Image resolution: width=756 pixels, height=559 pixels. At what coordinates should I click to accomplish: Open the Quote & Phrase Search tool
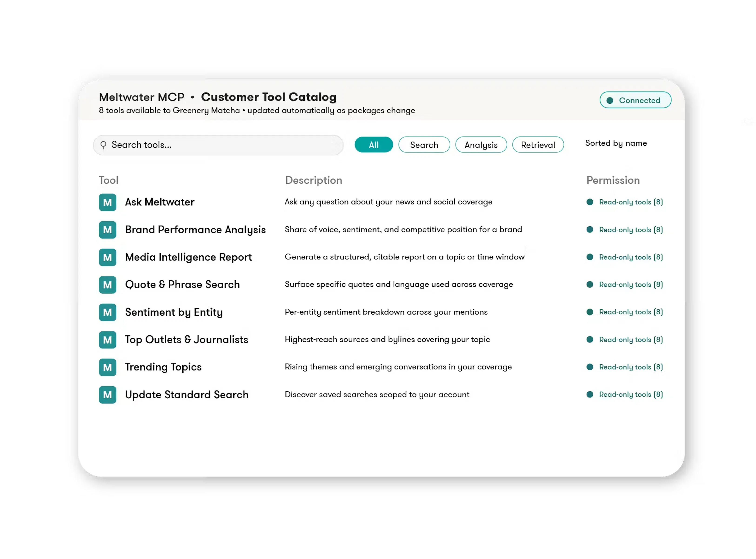182,284
